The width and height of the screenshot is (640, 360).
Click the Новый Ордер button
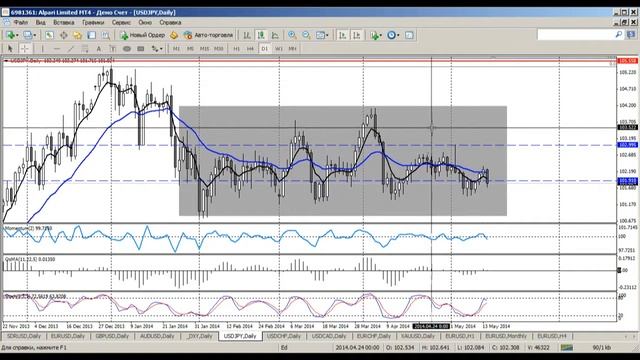click(142, 36)
